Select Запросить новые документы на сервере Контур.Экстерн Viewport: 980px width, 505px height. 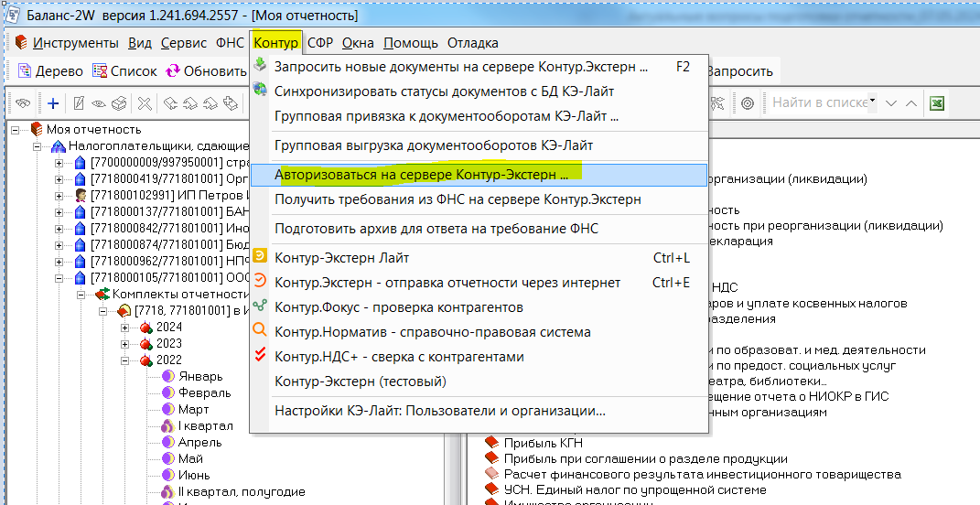[x=479, y=67]
